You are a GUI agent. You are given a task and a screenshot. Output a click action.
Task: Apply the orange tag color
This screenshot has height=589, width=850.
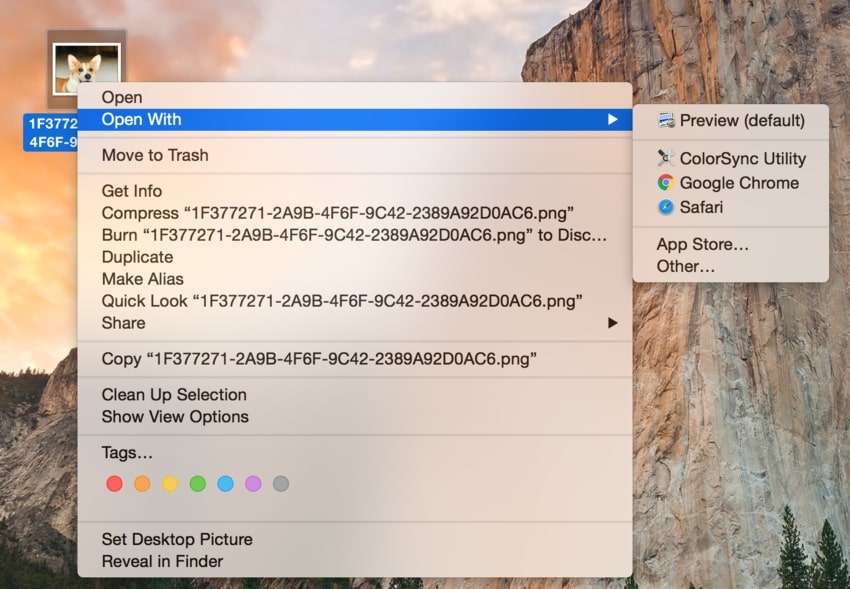tap(142, 484)
